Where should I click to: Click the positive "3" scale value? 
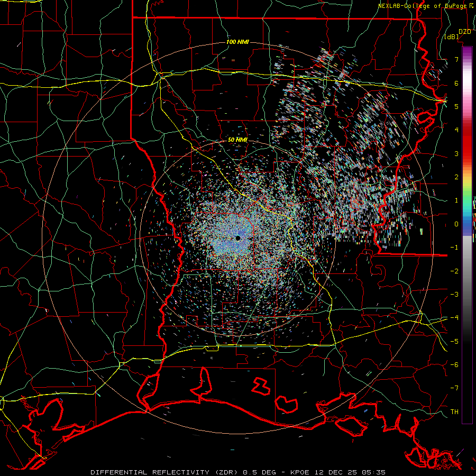pos(456,153)
